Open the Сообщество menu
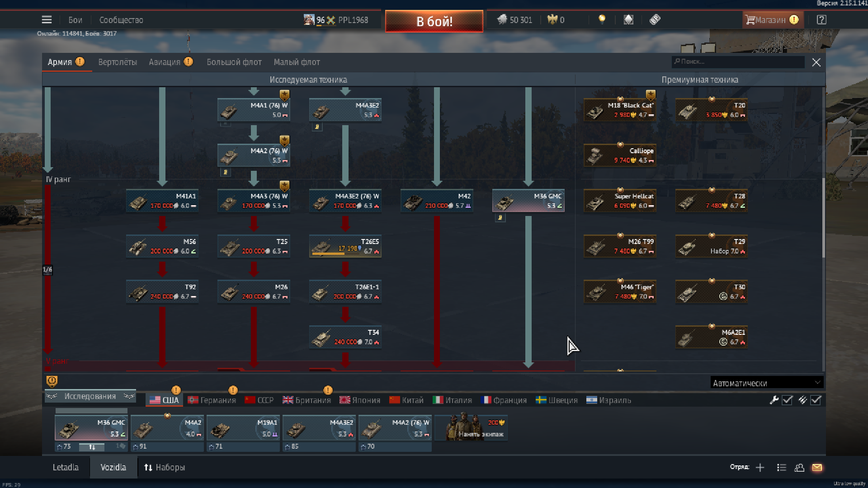This screenshot has height=488, width=868. 121,20
